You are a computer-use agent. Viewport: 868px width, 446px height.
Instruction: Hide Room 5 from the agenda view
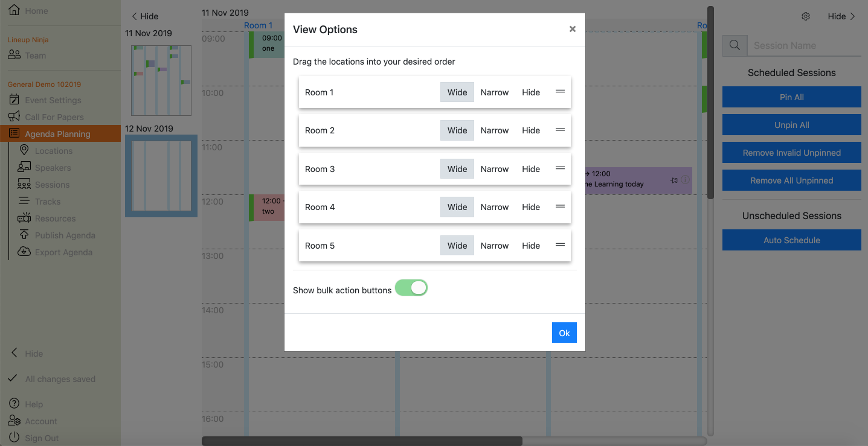point(530,245)
